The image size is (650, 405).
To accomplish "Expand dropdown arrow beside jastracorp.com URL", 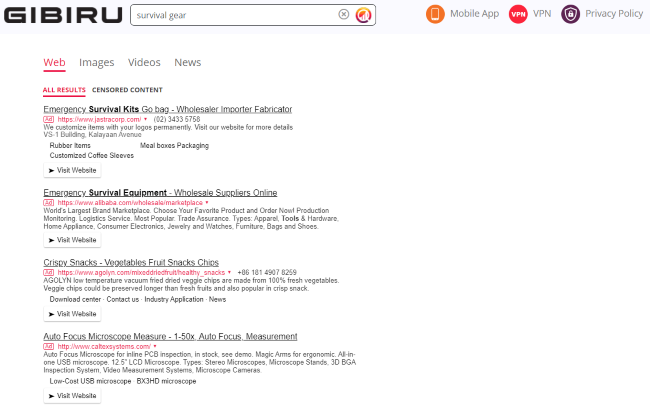I will pyautogui.click(x=144, y=119).
